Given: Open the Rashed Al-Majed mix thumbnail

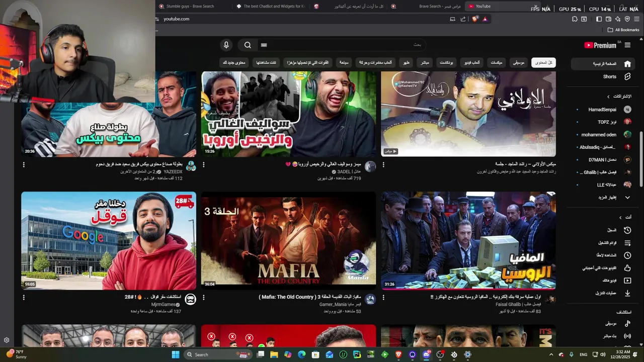Looking at the screenshot, I should click(468, 114).
